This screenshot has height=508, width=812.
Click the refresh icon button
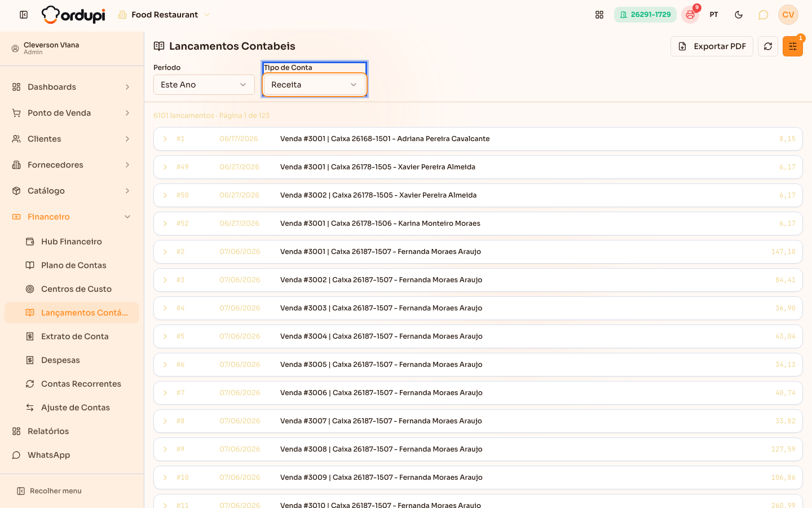tap(768, 46)
